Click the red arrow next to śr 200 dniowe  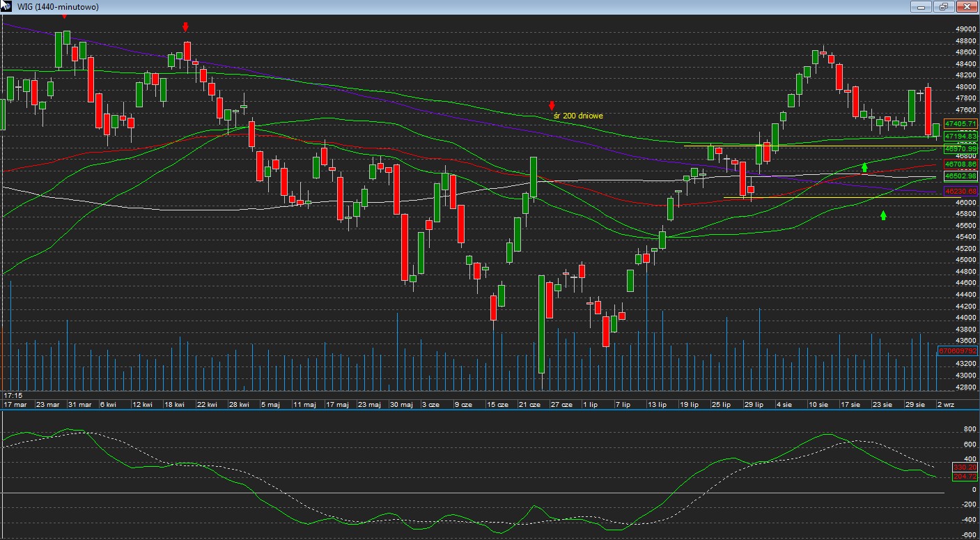click(x=552, y=106)
